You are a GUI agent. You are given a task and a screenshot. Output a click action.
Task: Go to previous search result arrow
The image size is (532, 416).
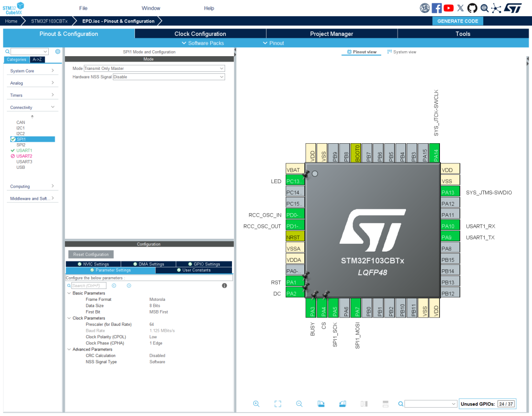pyautogui.click(x=114, y=286)
